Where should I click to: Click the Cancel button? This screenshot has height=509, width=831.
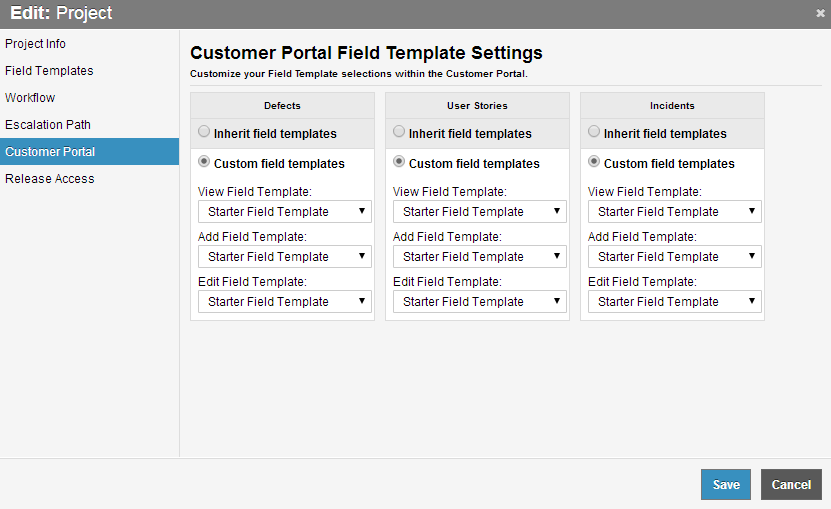[791, 485]
